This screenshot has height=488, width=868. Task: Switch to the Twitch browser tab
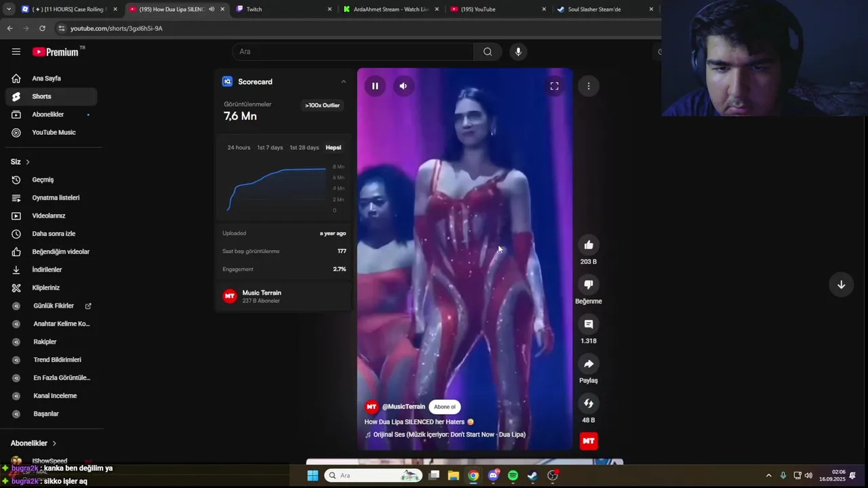(285, 9)
